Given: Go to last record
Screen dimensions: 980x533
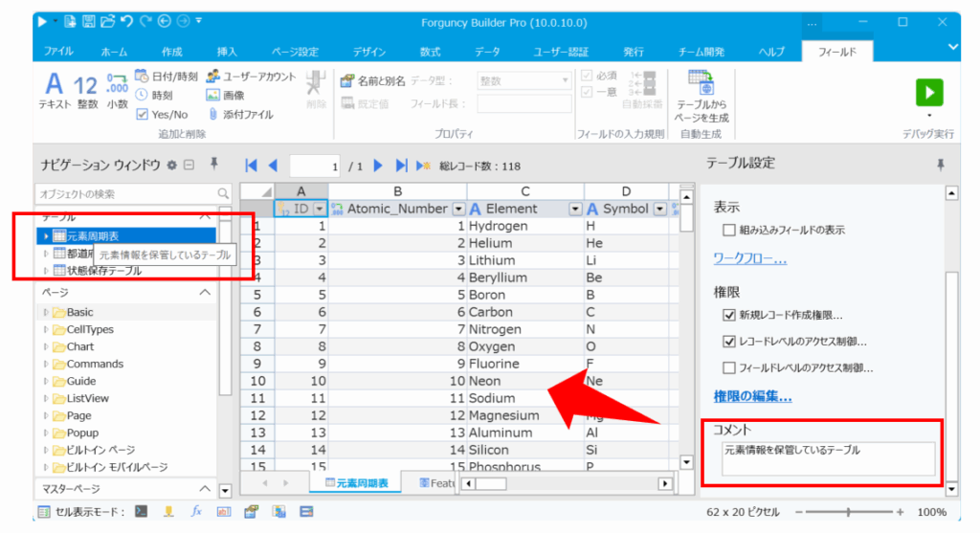Looking at the screenshot, I should [401, 166].
